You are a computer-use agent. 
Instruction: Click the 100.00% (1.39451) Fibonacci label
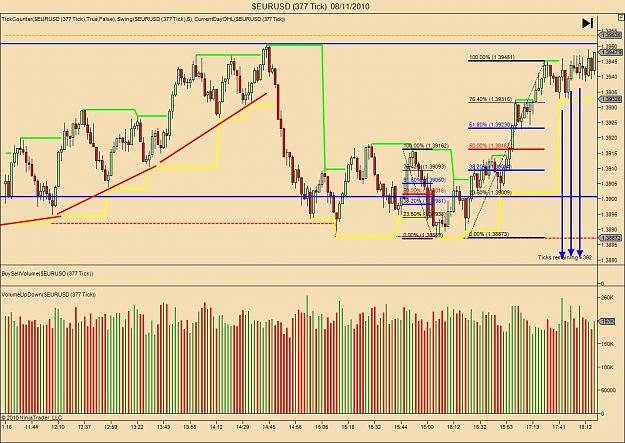(x=491, y=57)
